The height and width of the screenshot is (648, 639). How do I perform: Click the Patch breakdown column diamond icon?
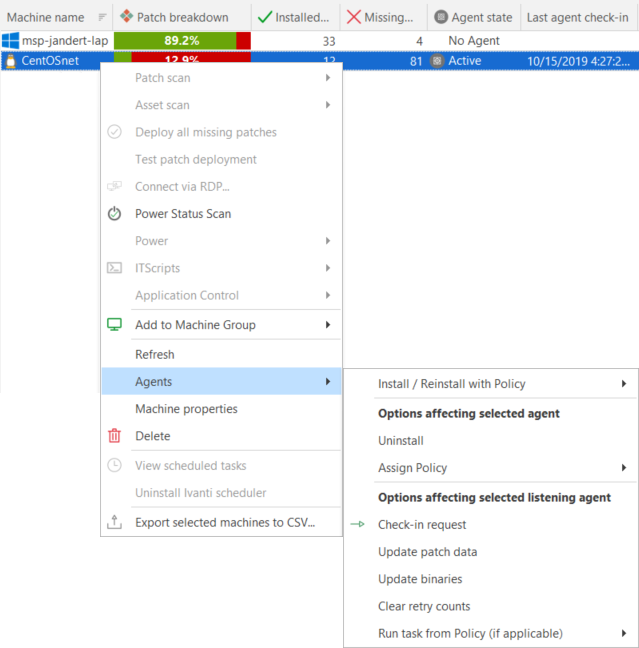tap(126, 16)
